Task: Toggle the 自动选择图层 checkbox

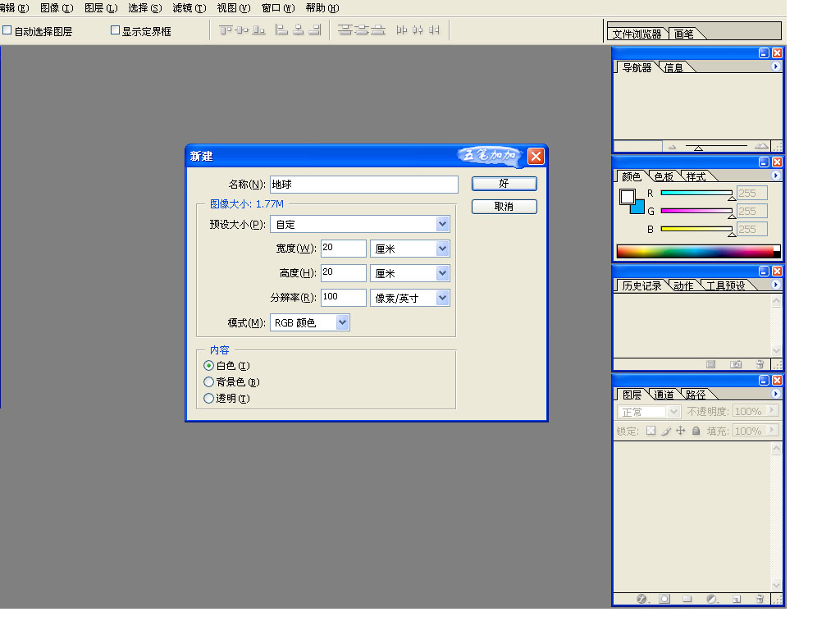Action: pyautogui.click(x=7, y=30)
